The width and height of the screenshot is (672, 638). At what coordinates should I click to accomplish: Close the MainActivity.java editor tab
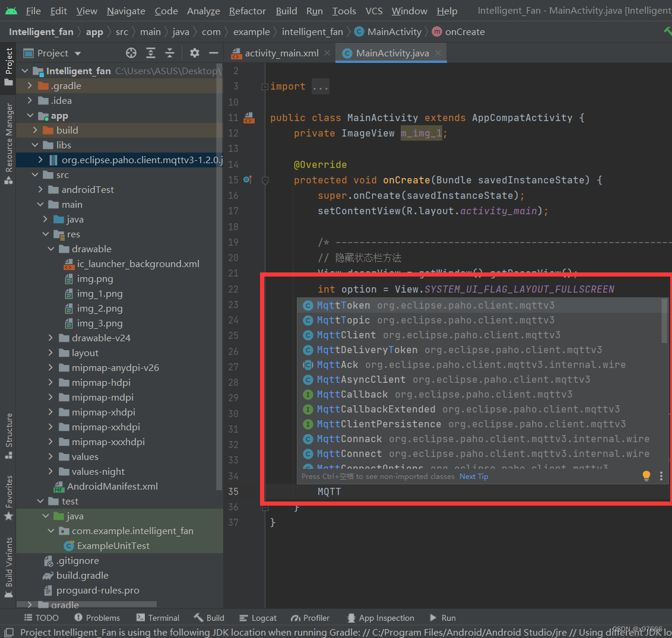438,53
